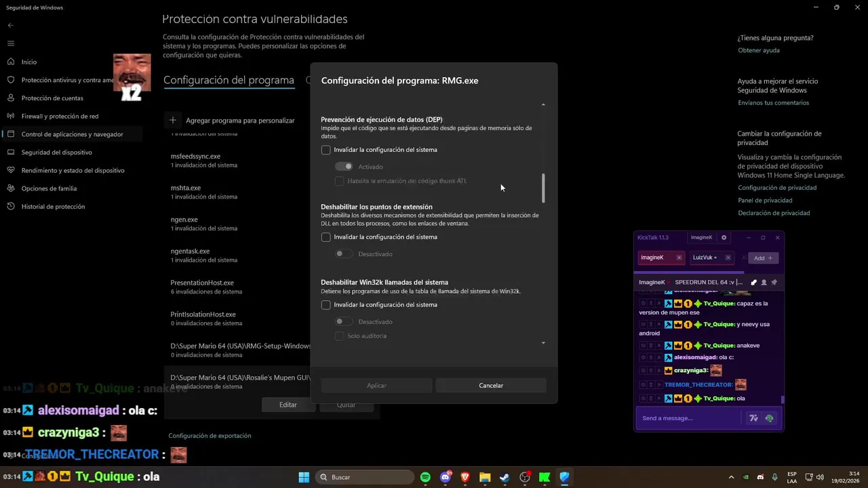Open the hamburger navigation menu

[10, 43]
